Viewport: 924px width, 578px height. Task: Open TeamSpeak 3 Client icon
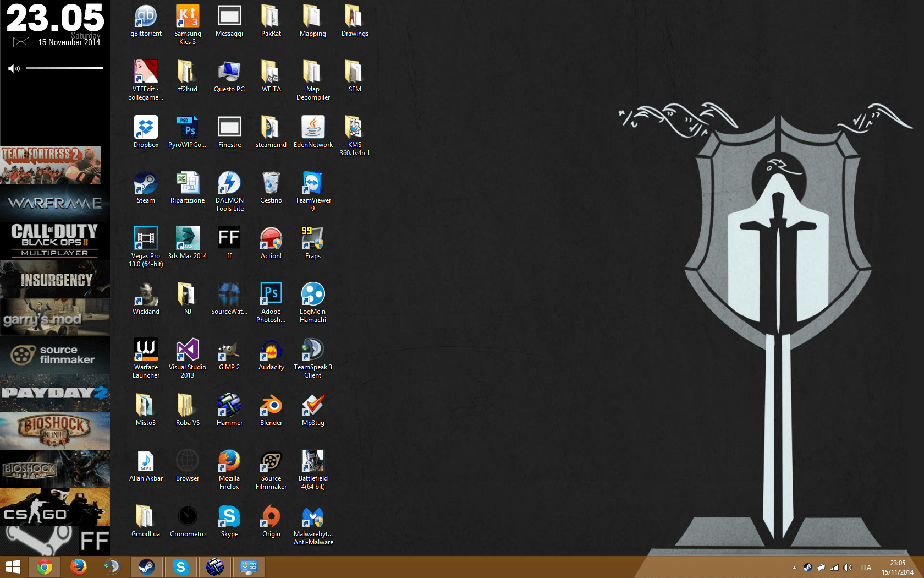pyautogui.click(x=313, y=351)
